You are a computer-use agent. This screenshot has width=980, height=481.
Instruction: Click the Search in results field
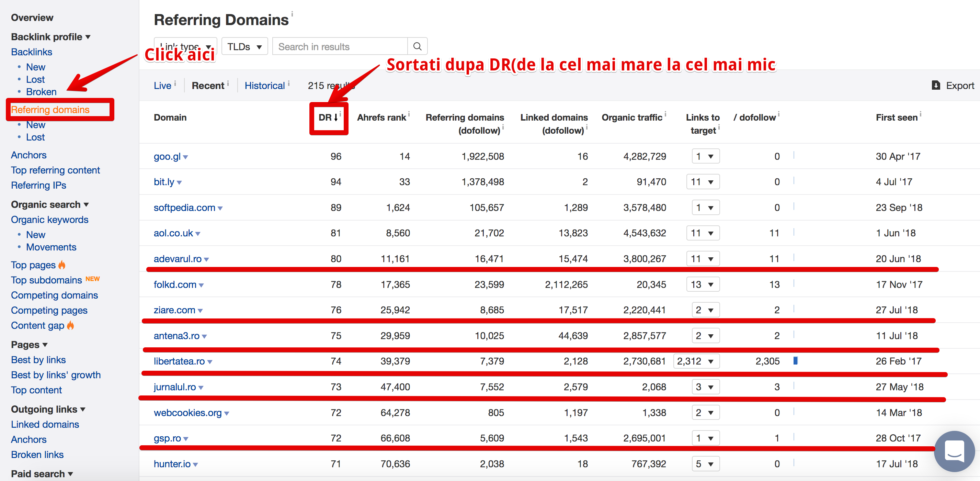click(340, 46)
